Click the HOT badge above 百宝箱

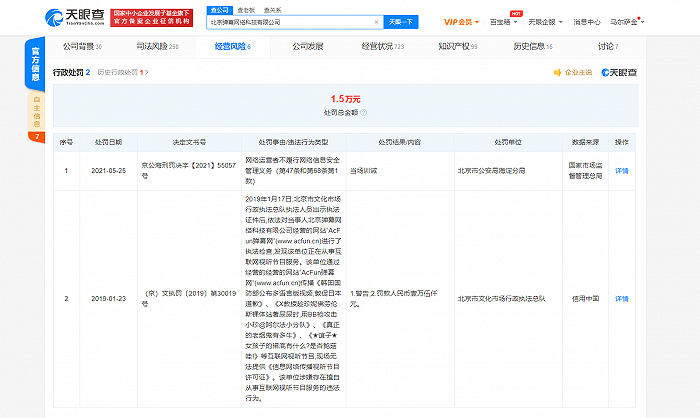coord(516,14)
